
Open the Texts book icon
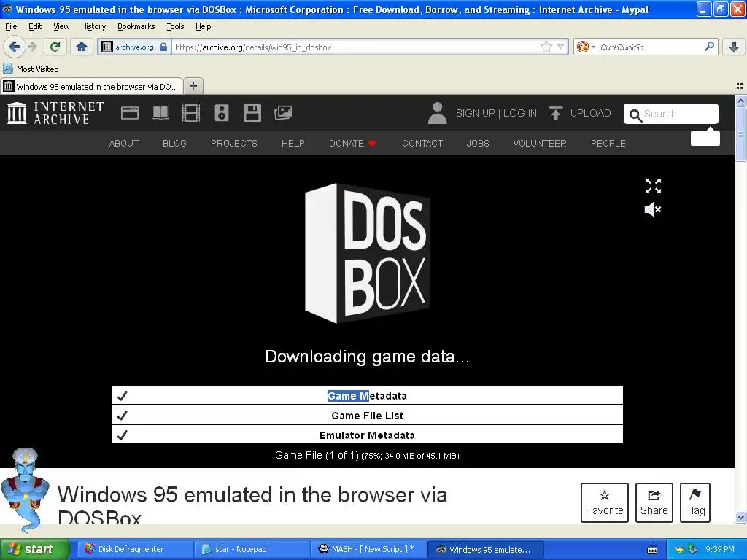[160, 113]
